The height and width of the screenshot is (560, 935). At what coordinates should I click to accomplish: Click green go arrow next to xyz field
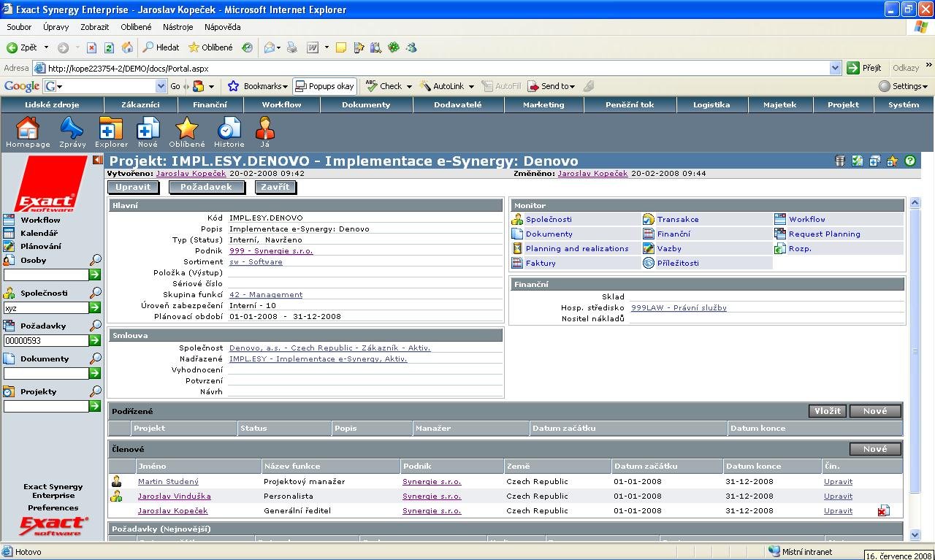pyautogui.click(x=95, y=308)
